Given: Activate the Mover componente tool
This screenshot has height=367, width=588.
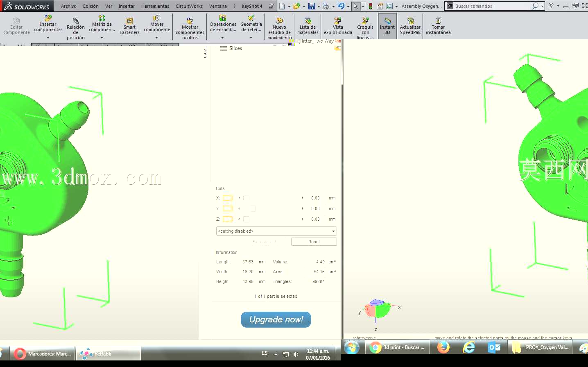Looking at the screenshot, I should 157,24.
